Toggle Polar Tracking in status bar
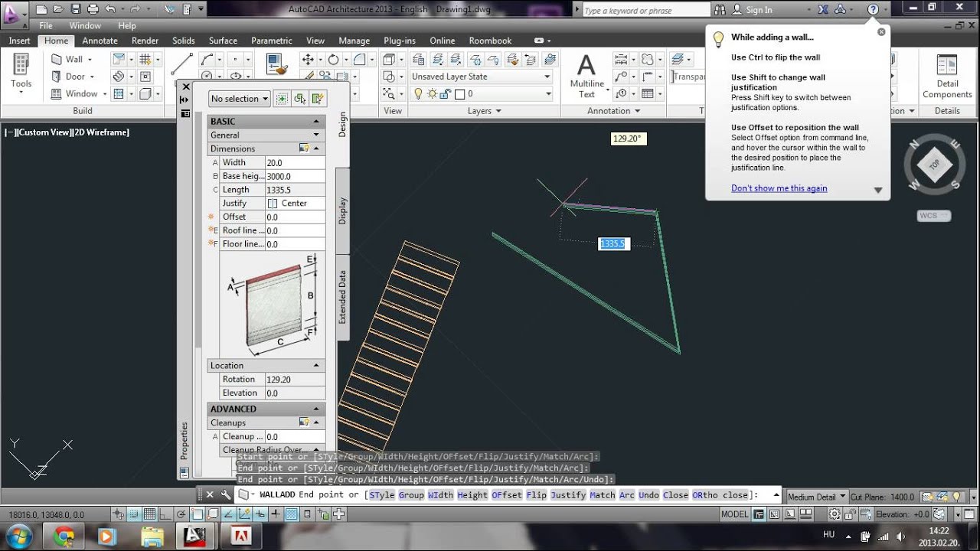 181,514
